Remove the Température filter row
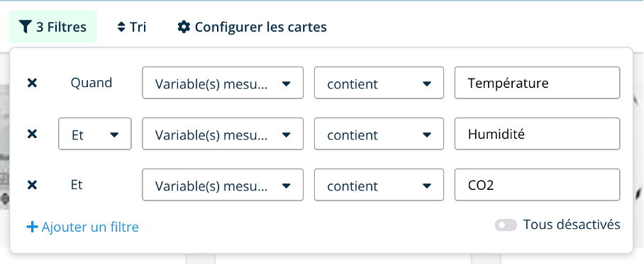Screen dimensions: 644x265 [x=32, y=83]
